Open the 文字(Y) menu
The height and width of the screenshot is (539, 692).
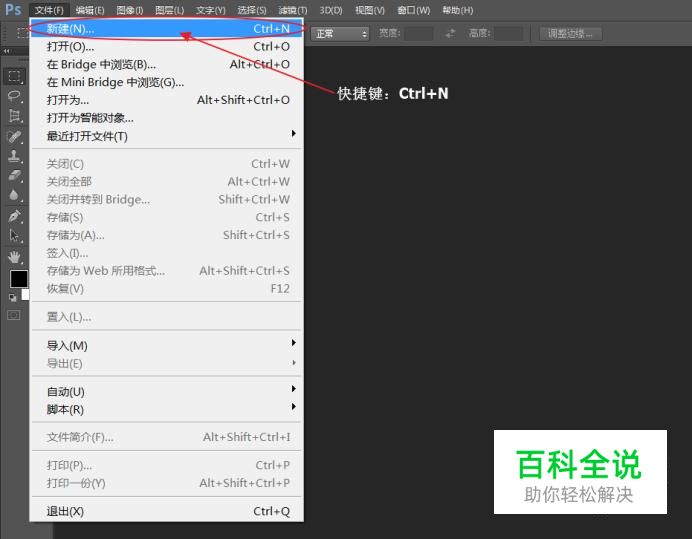coord(211,10)
